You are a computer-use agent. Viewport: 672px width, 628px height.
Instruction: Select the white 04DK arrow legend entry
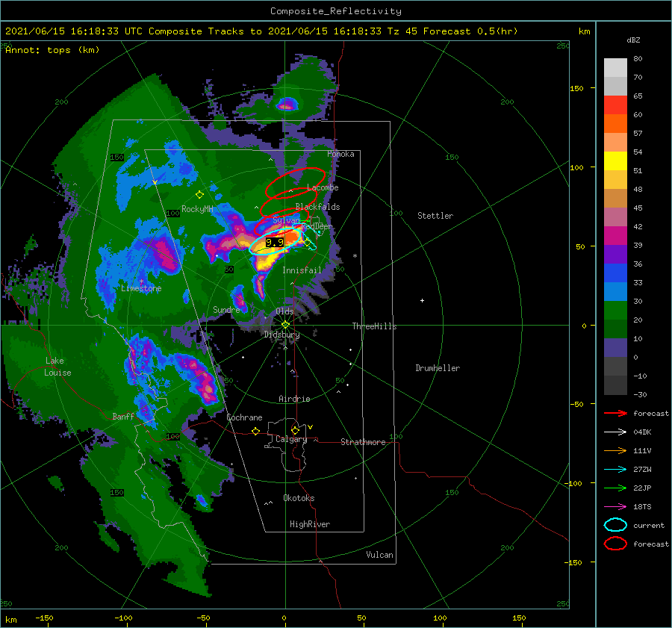615,432
